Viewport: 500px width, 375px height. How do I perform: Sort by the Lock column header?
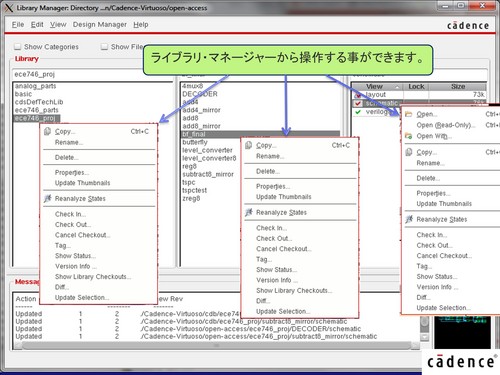pyautogui.click(x=416, y=87)
